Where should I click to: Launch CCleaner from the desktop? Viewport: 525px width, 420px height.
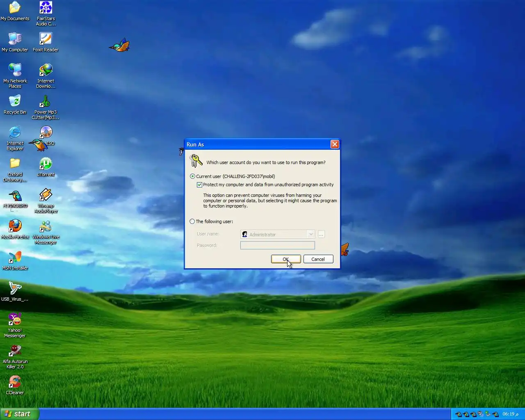click(15, 385)
